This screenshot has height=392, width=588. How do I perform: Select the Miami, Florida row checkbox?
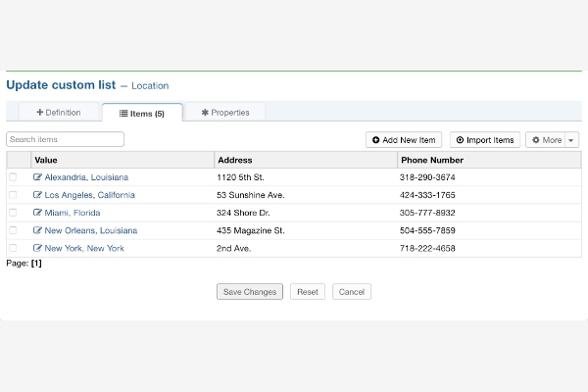point(13,213)
